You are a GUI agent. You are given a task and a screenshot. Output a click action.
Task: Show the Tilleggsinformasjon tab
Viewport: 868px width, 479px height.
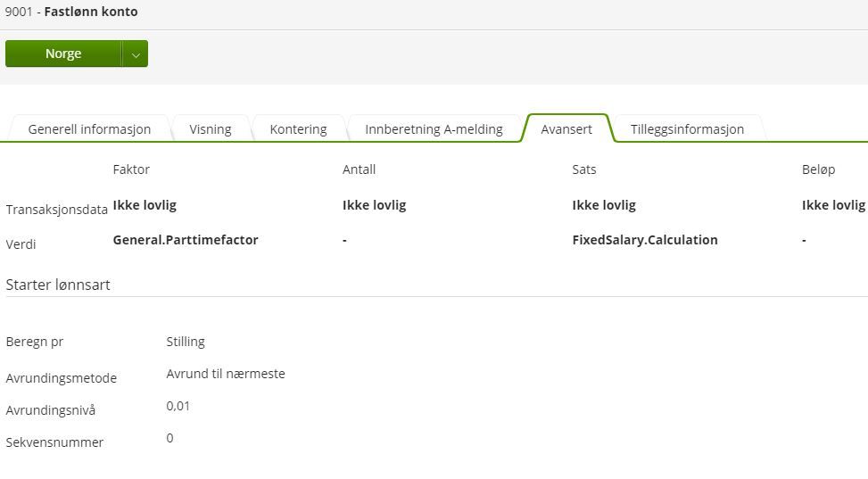coord(687,129)
